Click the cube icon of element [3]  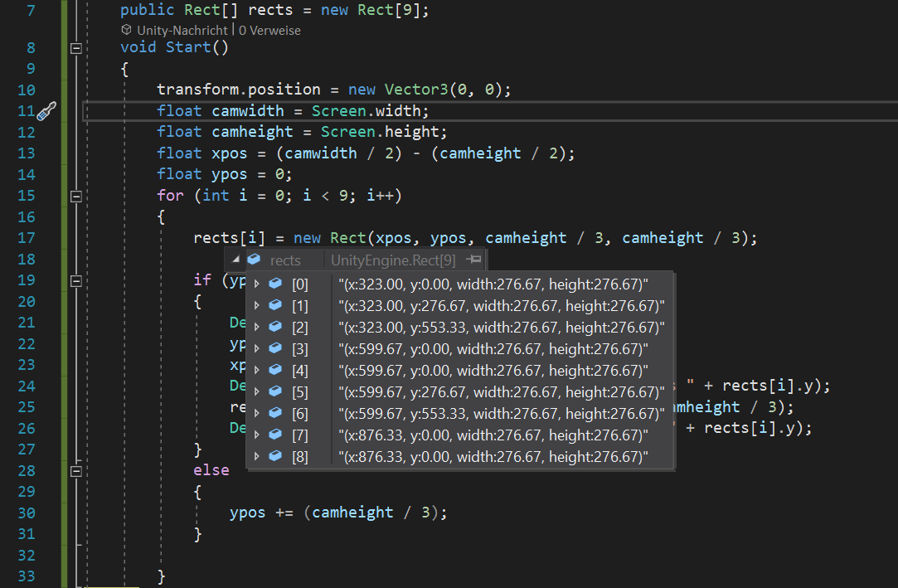click(275, 348)
